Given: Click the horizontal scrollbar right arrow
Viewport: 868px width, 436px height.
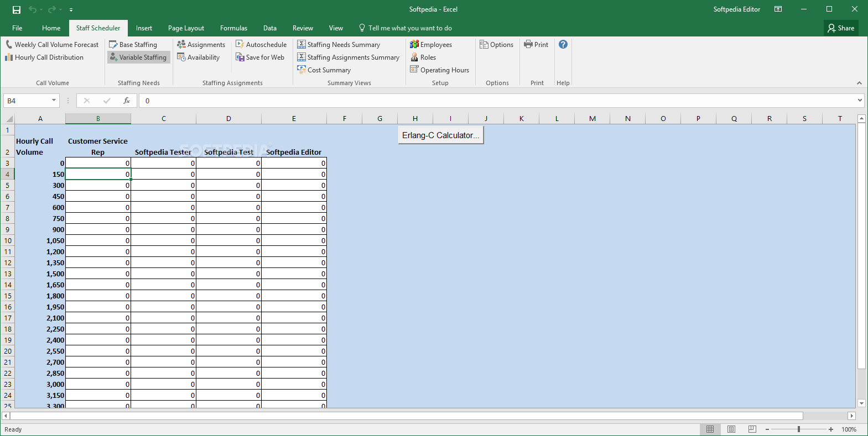Looking at the screenshot, I should (x=852, y=416).
